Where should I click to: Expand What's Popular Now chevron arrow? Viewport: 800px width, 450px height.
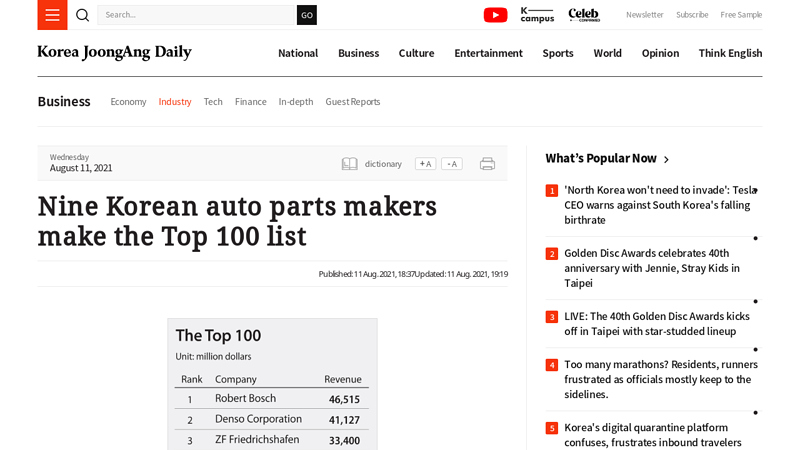click(x=666, y=160)
